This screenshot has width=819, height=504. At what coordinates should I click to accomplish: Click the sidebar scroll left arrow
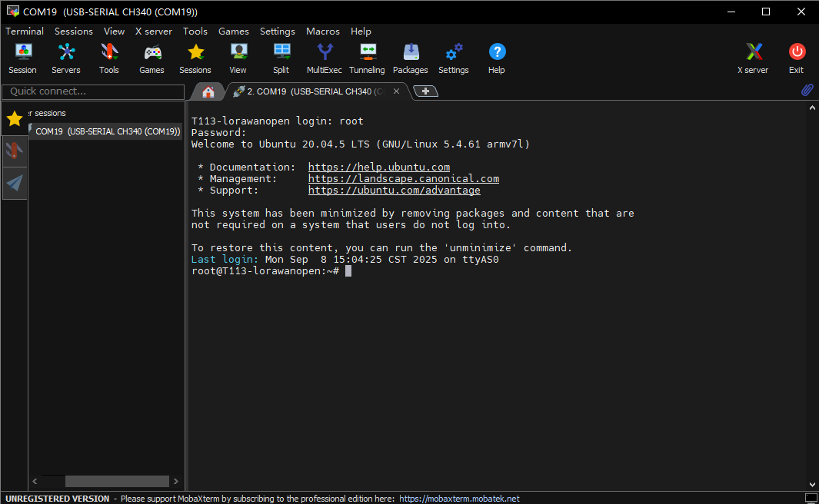tap(35, 481)
